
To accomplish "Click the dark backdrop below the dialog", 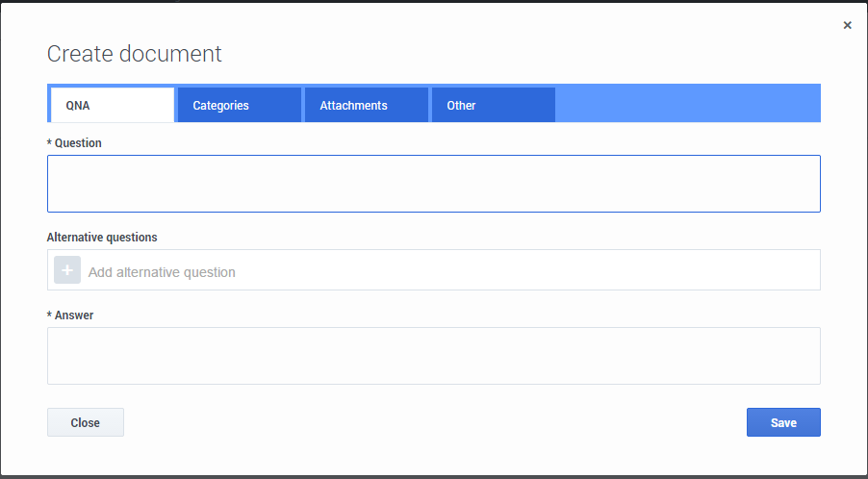I will click(x=433, y=476).
